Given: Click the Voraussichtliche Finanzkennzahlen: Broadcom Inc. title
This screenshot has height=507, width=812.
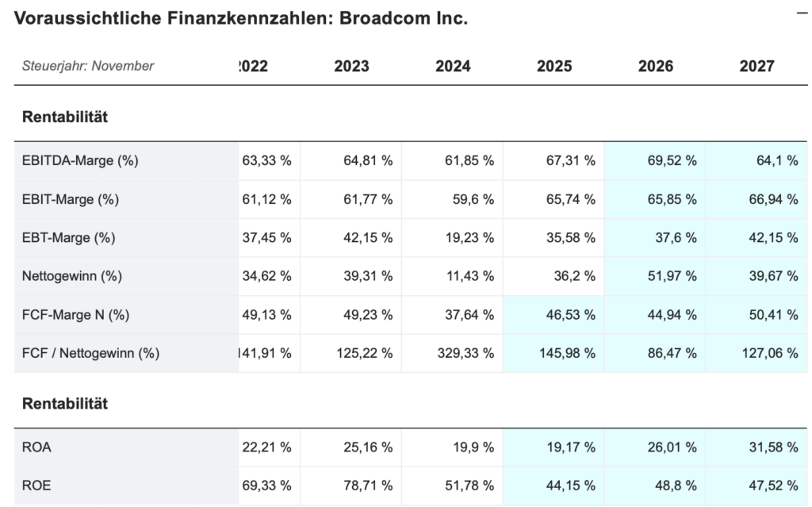Looking at the screenshot, I should pyautogui.click(x=241, y=18).
